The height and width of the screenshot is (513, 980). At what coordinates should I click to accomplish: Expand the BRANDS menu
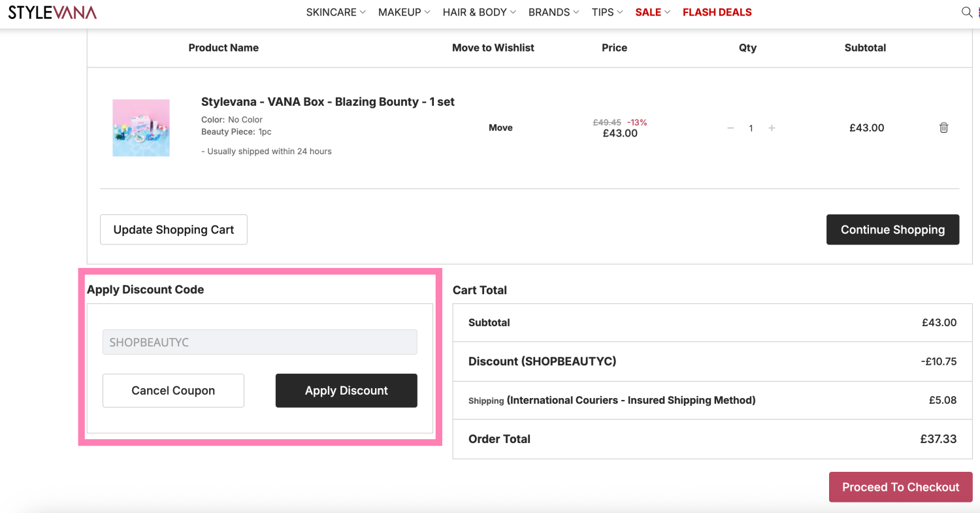pyautogui.click(x=554, y=12)
